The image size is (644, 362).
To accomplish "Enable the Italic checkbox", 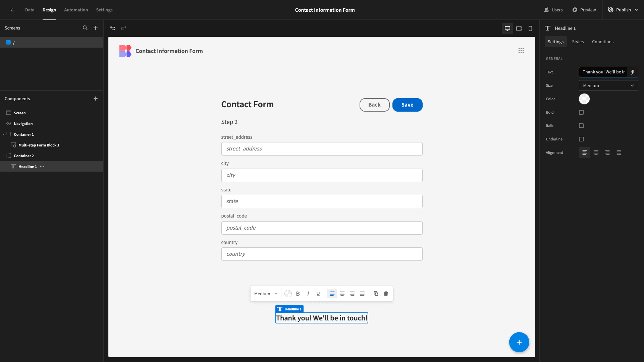I will [x=581, y=126].
